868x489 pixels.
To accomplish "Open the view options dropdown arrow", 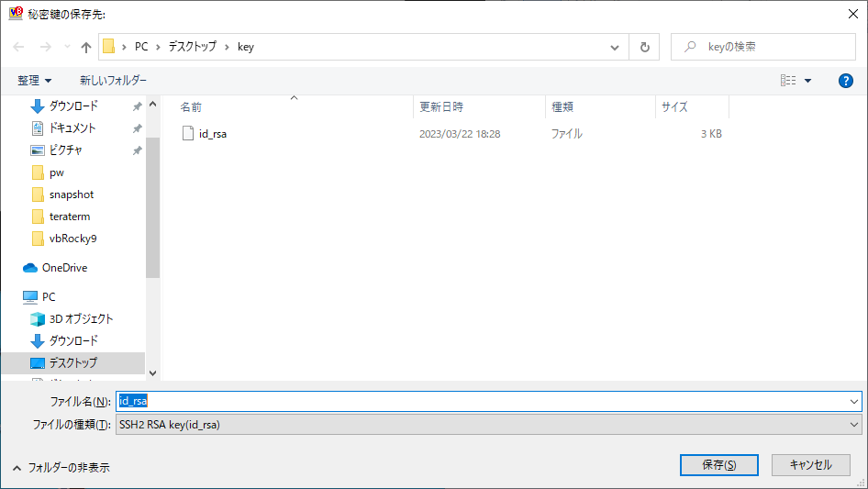I will click(808, 81).
